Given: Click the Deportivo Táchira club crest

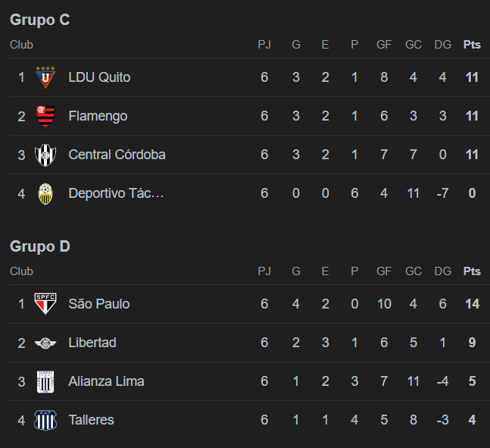Looking at the screenshot, I should (x=45, y=193).
